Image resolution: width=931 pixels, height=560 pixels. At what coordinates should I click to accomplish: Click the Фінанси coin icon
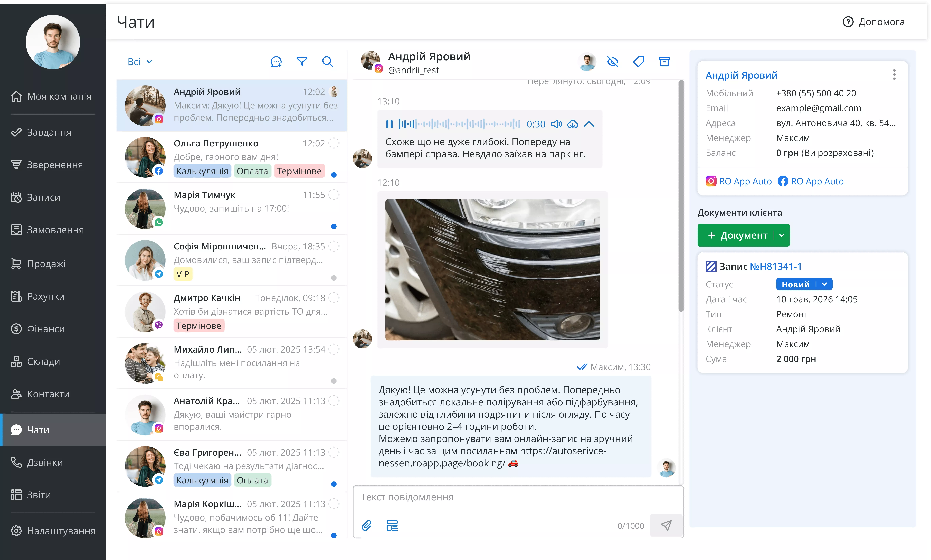click(x=16, y=329)
